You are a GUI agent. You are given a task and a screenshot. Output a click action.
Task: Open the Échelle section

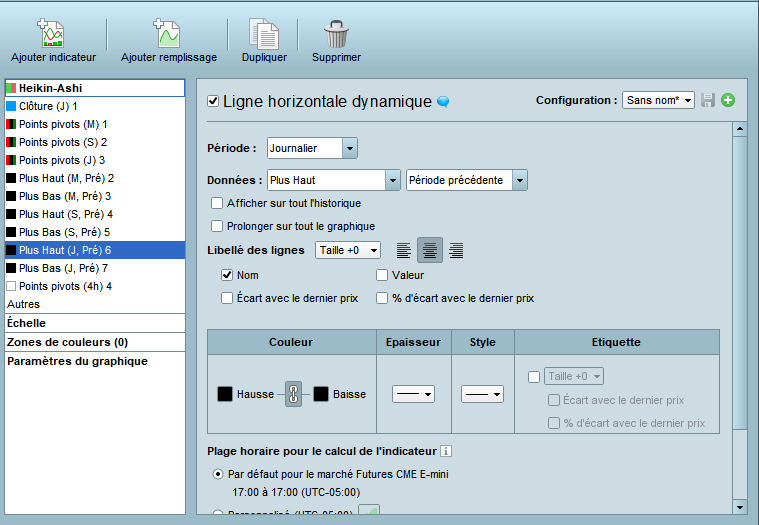(95, 323)
